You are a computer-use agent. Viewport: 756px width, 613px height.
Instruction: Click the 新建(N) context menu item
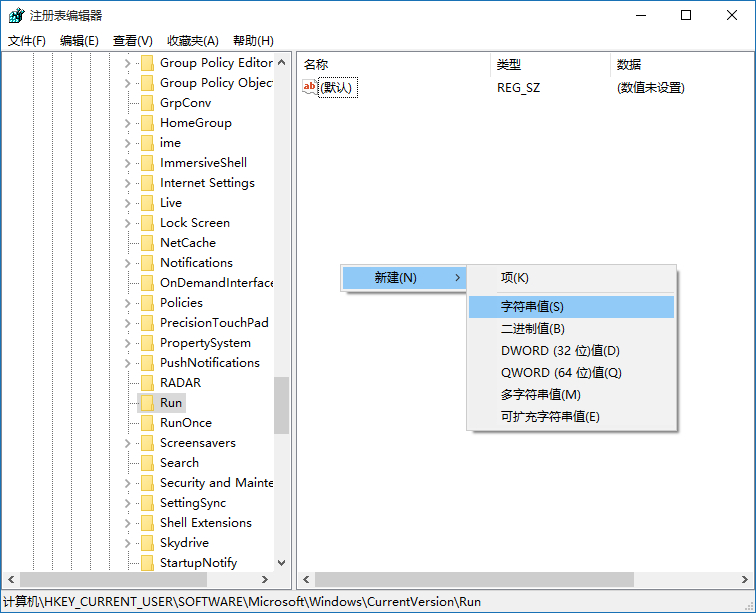click(404, 278)
